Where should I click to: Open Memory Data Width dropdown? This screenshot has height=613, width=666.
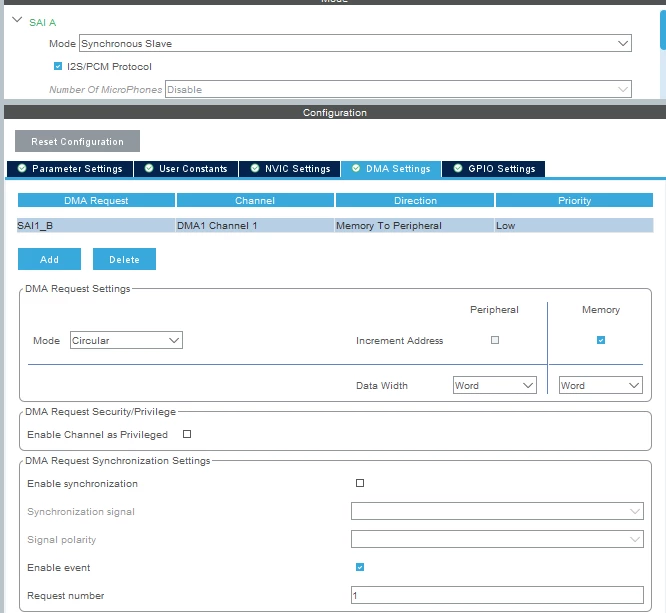(x=601, y=385)
